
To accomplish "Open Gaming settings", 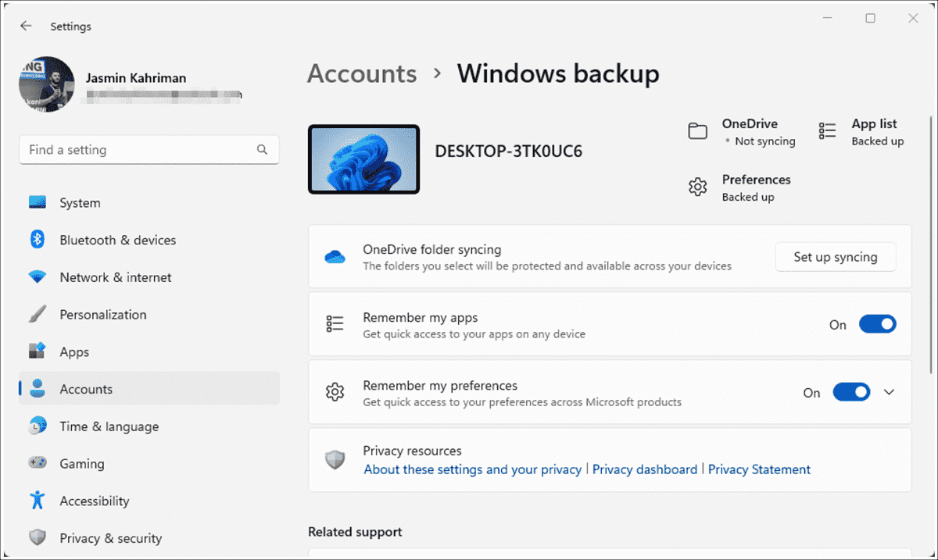I will coord(149,463).
